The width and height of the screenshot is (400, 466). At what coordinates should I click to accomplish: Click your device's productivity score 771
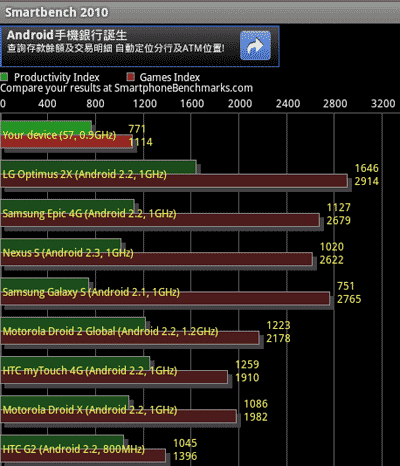[137, 129]
